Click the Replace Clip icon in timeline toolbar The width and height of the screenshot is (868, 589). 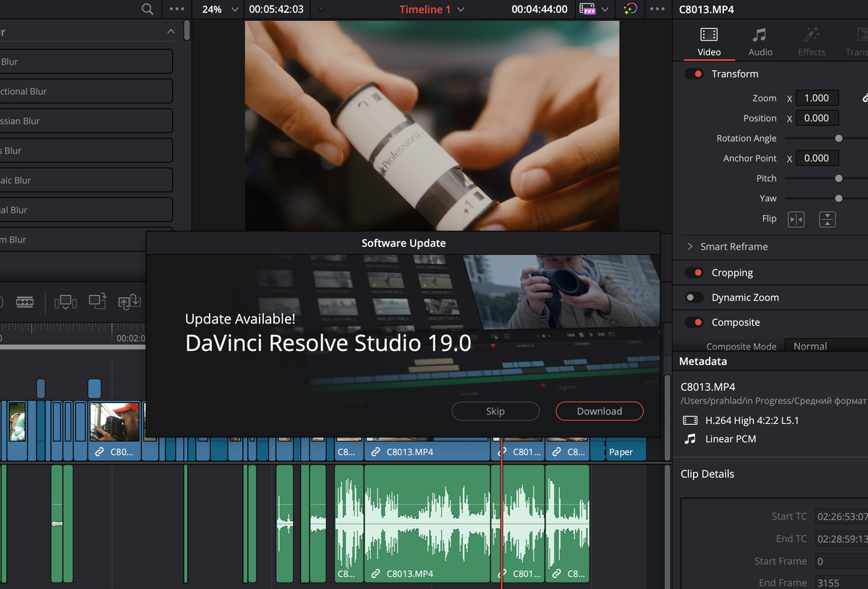pos(129,301)
